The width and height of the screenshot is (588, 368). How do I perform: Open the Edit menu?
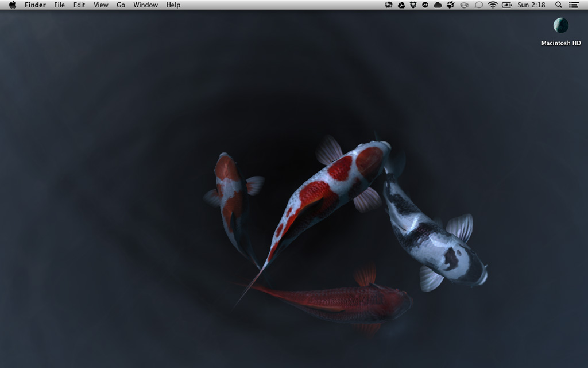tap(79, 5)
